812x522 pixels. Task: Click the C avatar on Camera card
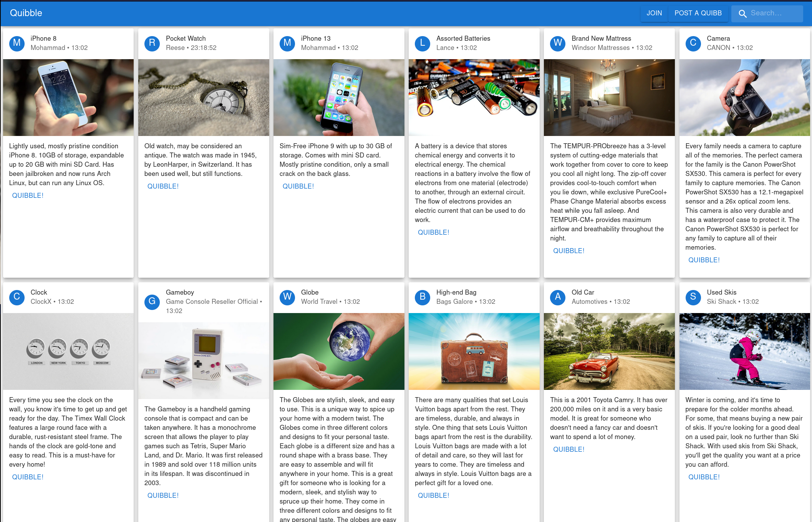click(693, 43)
